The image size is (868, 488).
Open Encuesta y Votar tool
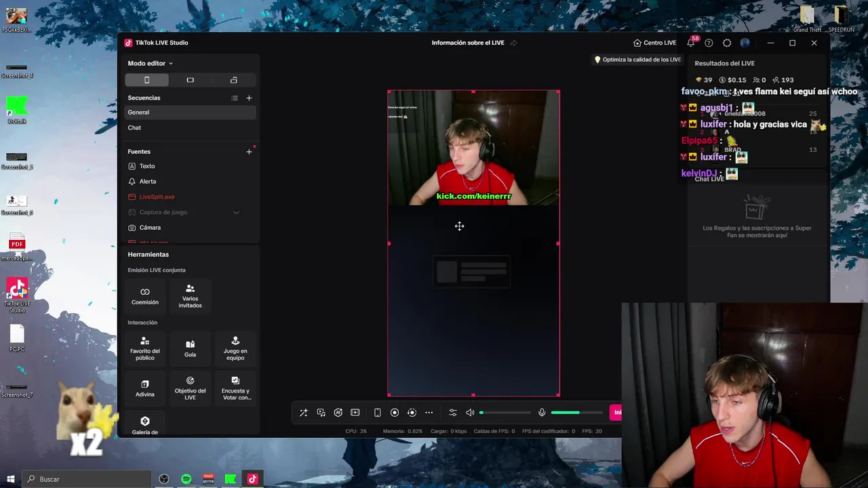click(x=235, y=388)
